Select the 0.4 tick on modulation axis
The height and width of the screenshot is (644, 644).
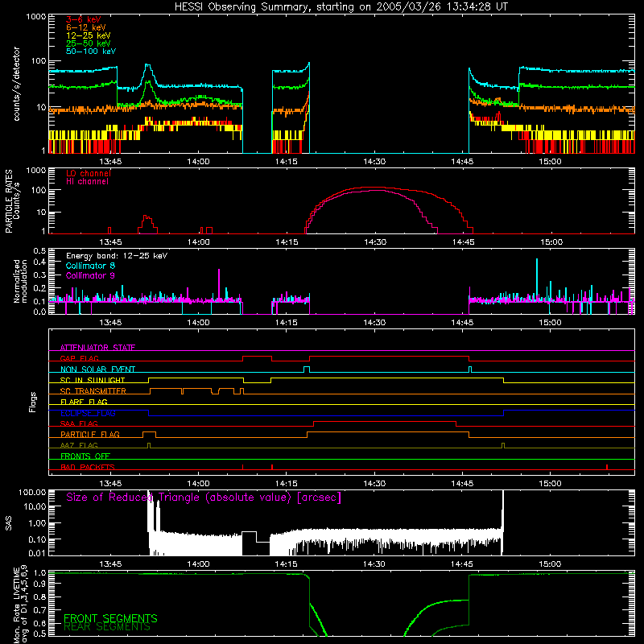(x=39, y=262)
